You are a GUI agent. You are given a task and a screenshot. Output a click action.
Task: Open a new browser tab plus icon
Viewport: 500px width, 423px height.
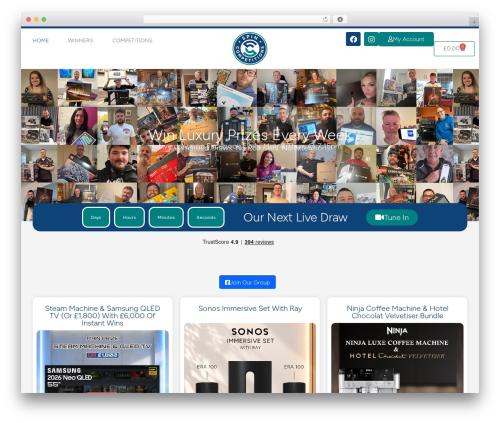click(x=474, y=22)
